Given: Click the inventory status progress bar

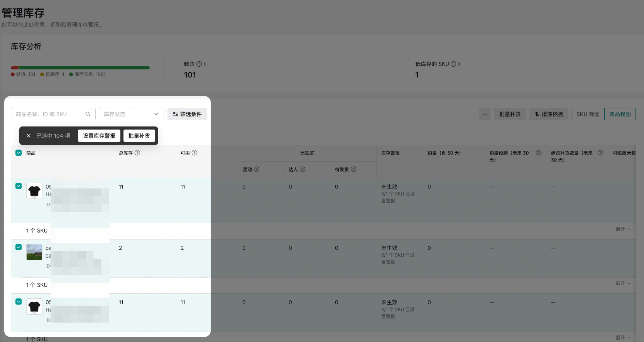Looking at the screenshot, I should pyautogui.click(x=80, y=68).
